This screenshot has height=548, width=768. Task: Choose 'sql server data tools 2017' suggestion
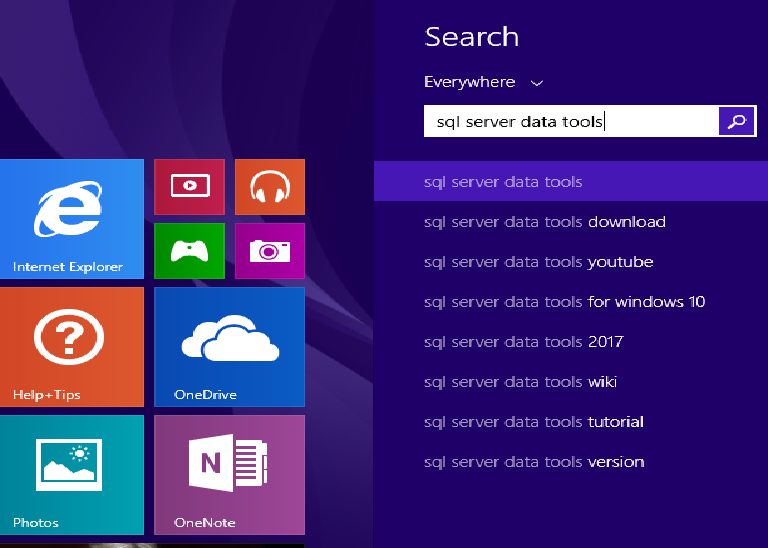pyautogui.click(x=571, y=342)
